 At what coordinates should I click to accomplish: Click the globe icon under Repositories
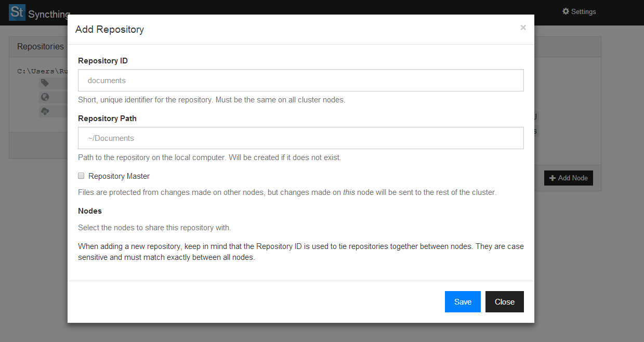pos(45,97)
